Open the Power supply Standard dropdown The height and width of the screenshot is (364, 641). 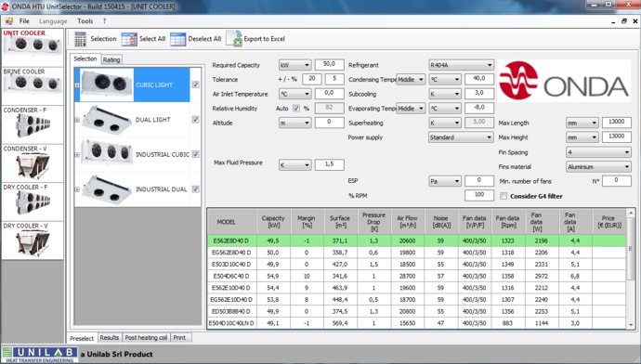tap(461, 137)
